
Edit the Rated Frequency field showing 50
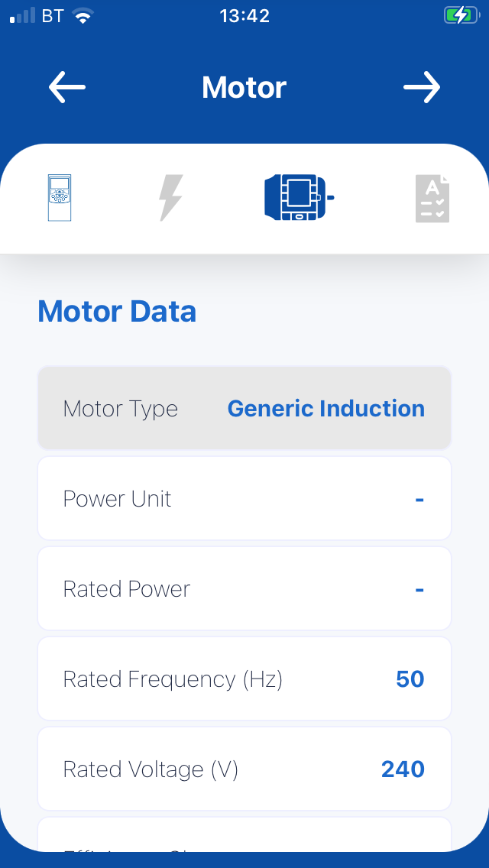(x=244, y=679)
